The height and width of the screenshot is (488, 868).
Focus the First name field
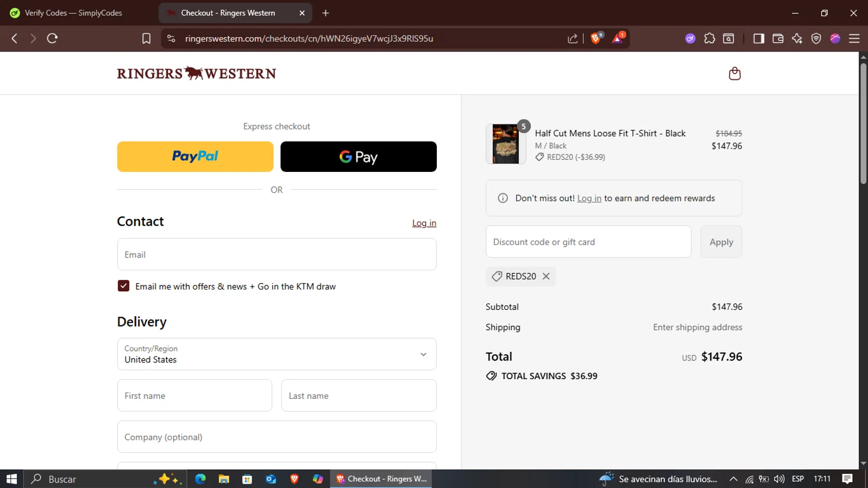tap(194, 396)
